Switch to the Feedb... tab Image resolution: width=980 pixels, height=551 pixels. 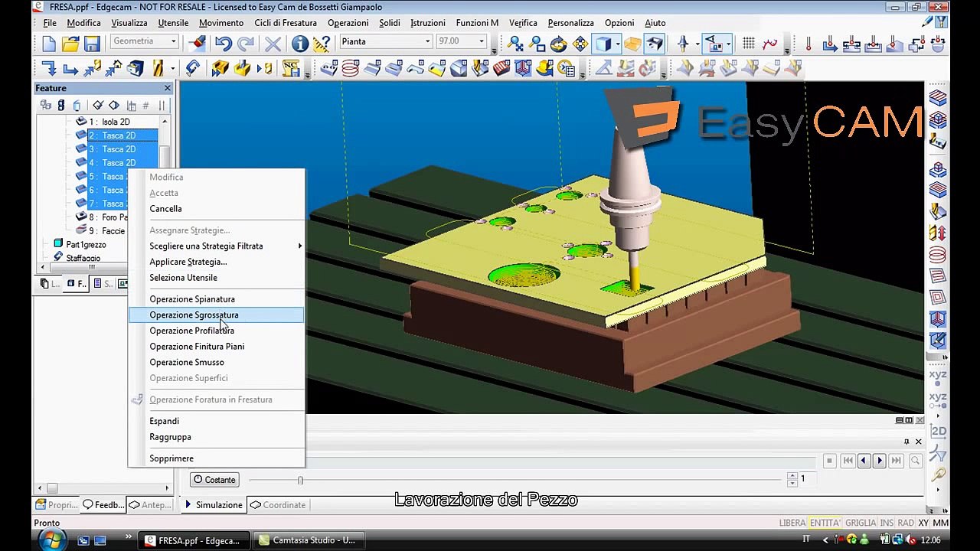(103, 505)
